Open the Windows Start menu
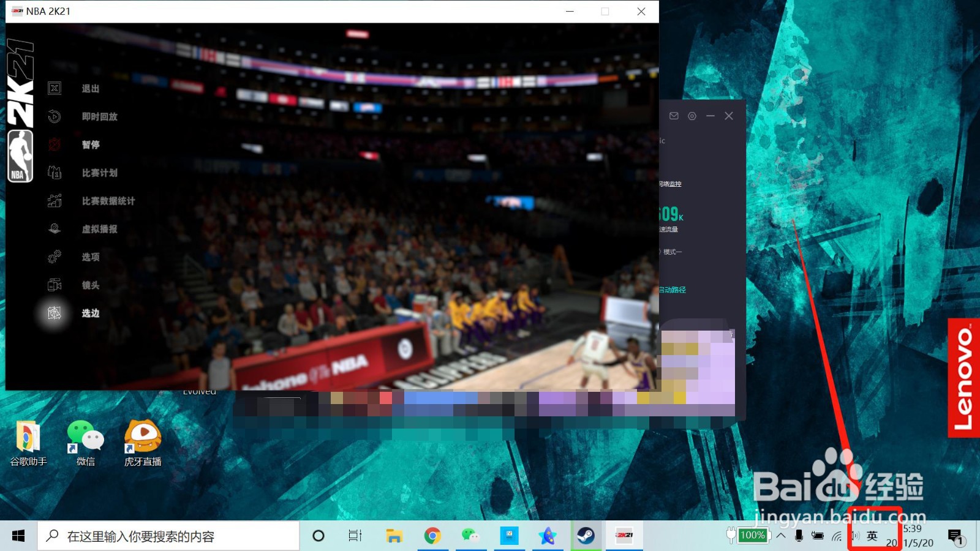This screenshot has height=551, width=980. (18, 536)
